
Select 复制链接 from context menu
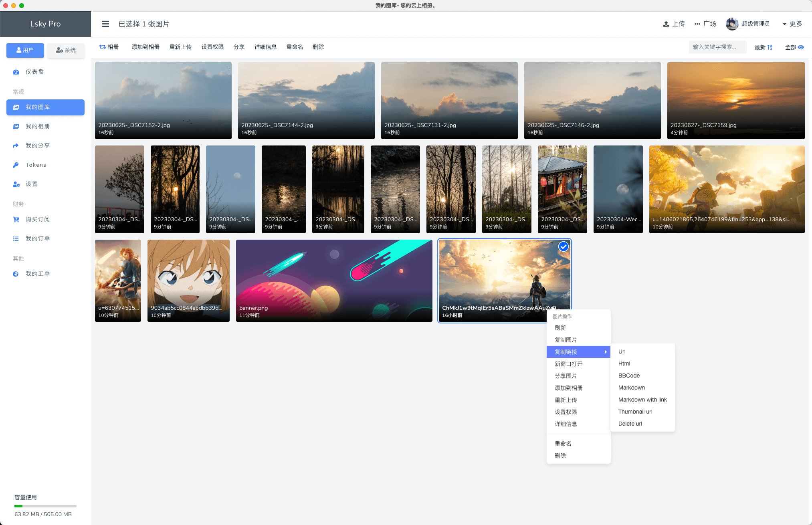[577, 351]
